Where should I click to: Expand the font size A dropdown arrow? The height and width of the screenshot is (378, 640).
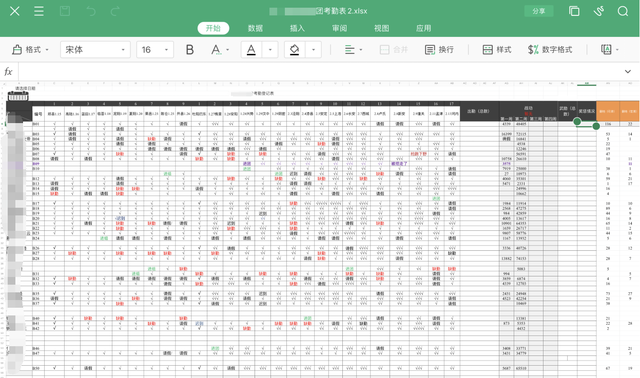point(227,50)
